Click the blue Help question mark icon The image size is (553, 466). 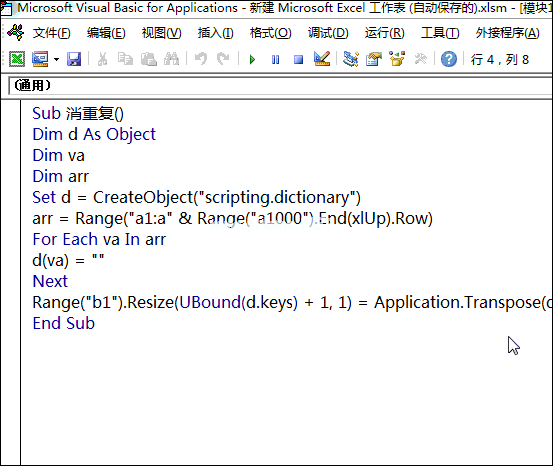coord(449,59)
